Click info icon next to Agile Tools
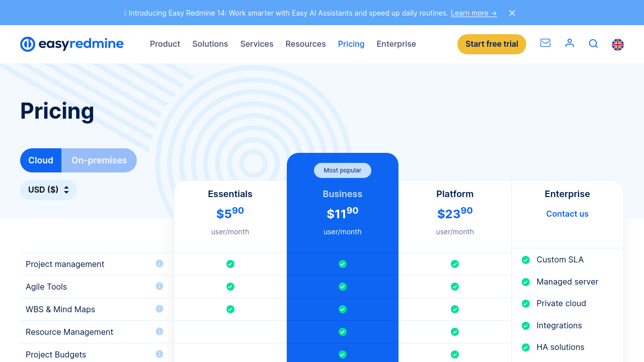 tap(159, 286)
